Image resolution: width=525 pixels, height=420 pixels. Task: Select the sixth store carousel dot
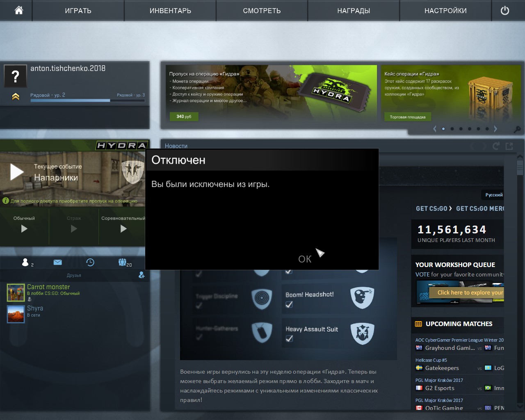(487, 129)
